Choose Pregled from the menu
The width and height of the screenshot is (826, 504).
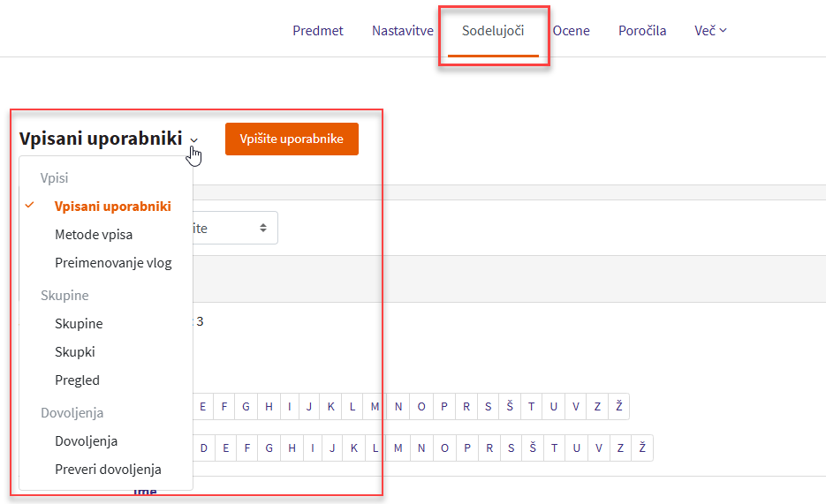point(77,380)
